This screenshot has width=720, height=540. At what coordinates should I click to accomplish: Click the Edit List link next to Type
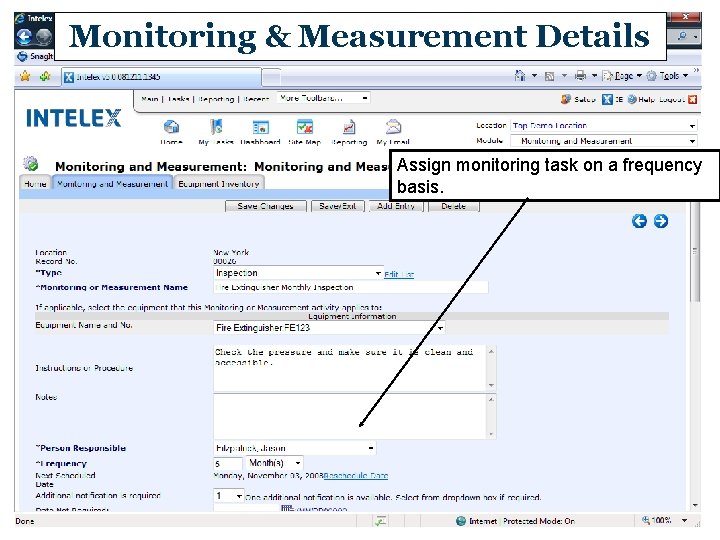(x=399, y=274)
